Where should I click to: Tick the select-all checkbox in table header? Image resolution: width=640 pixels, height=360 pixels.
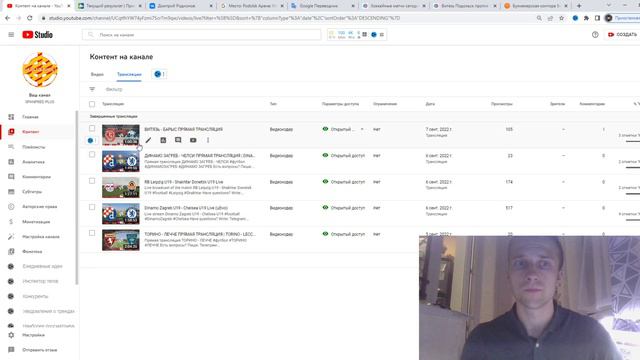pyautogui.click(x=92, y=104)
